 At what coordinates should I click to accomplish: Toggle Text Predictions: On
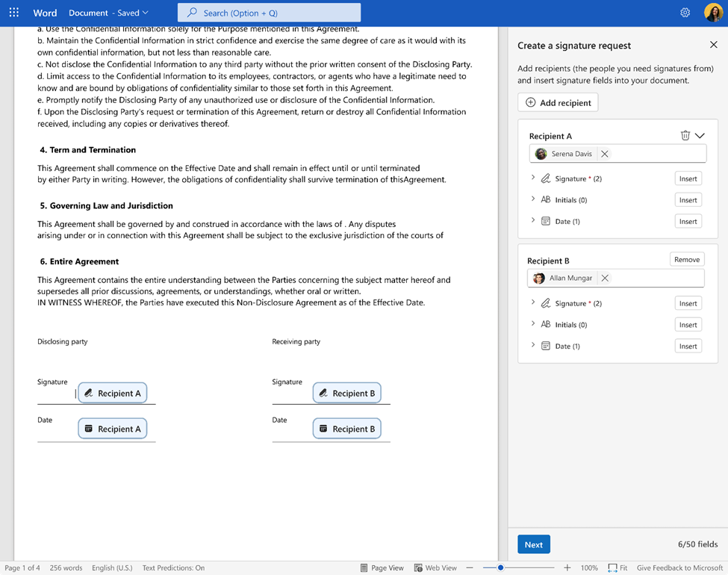click(x=173, y=568)
